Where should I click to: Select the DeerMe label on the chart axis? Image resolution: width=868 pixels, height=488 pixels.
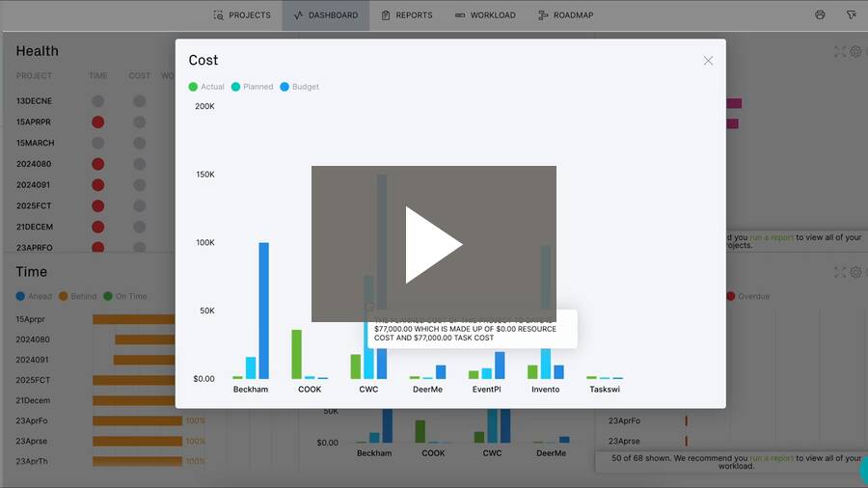[428, 390]
